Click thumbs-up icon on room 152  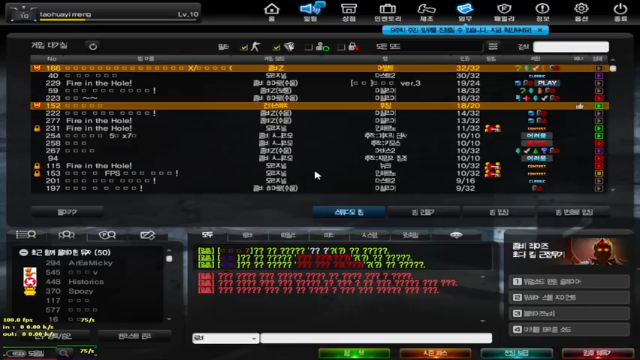tap(580, 106)
